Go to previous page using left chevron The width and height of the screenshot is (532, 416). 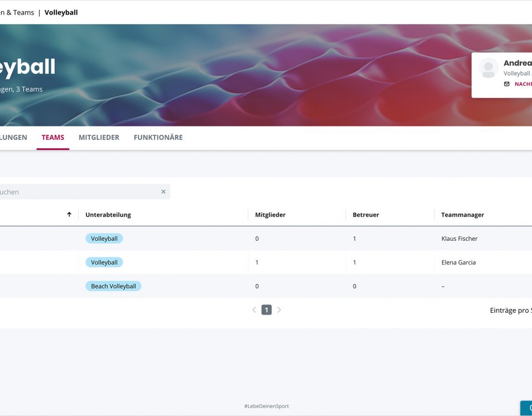tap(254, 310)
